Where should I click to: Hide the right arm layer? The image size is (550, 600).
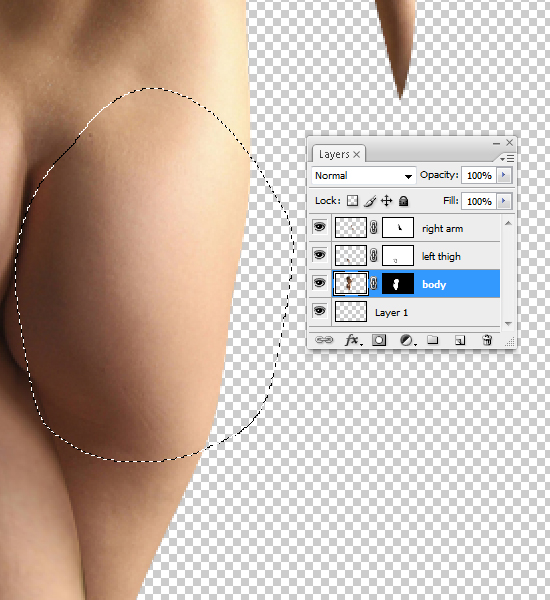[x=320, y=227]
